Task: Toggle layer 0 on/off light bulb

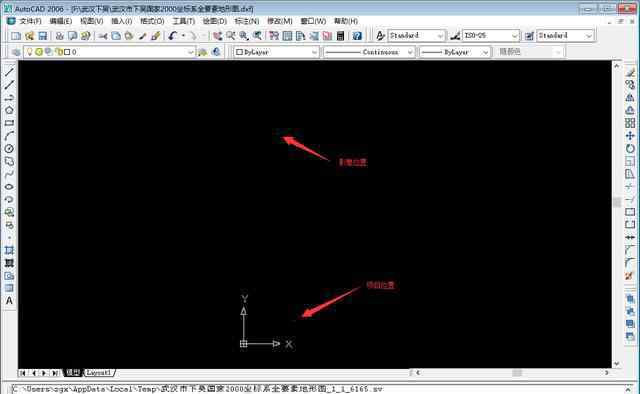Action: pyautogui.click(x=29, y=52)
